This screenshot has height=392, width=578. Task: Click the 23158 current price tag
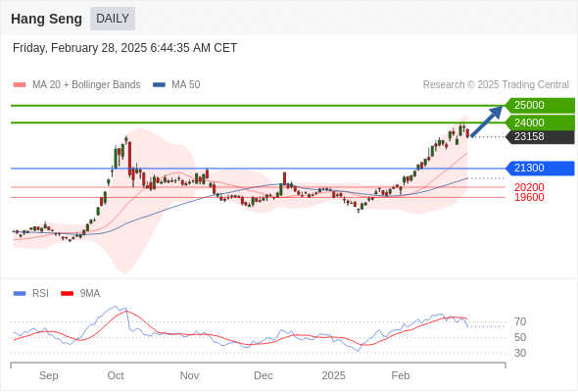click(540, 137)
